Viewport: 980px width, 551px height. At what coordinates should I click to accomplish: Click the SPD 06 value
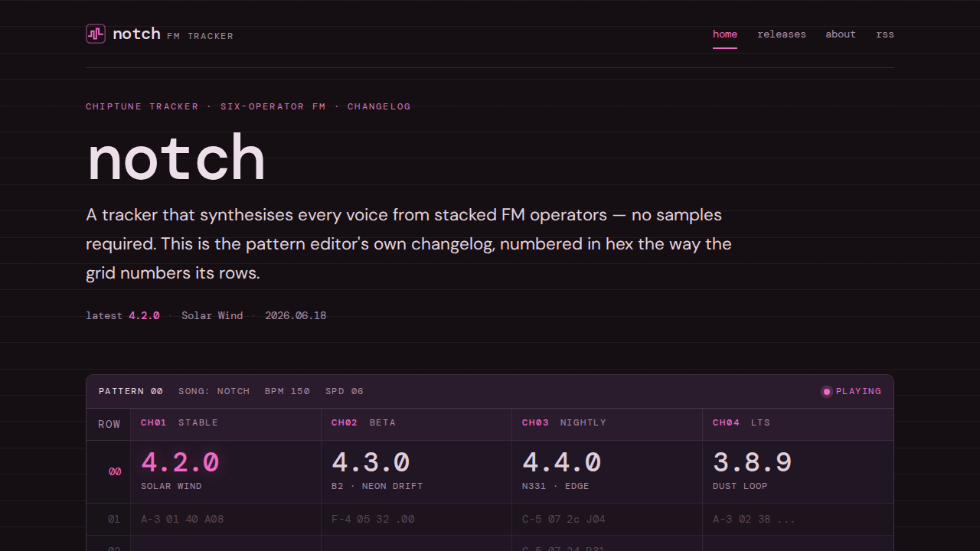click(345, 391)
